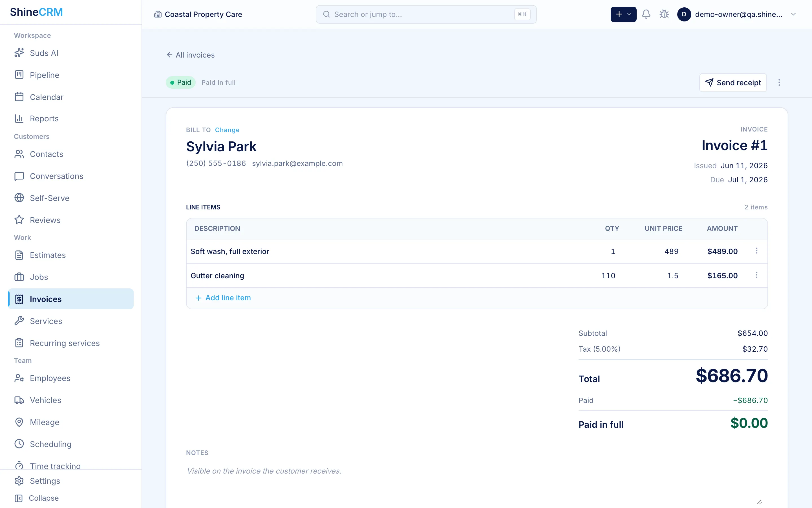Click the $165.00 amount cell
This screenshot has width=812, height=508.
pos(722,275)
